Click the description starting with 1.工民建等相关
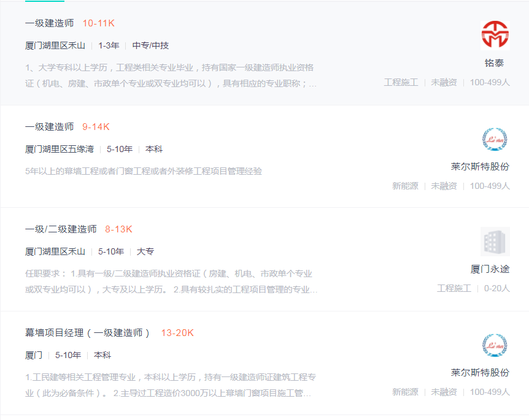This screenshot has height=420, width=529. pyautogui.click(x=171, y=385)
